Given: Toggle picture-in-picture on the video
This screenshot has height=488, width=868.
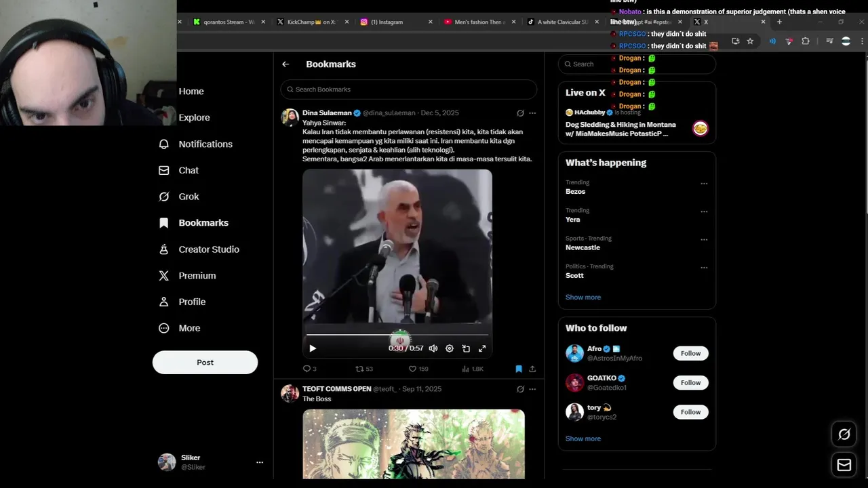Looking at the screenshot, I should [x=466, y=348].
